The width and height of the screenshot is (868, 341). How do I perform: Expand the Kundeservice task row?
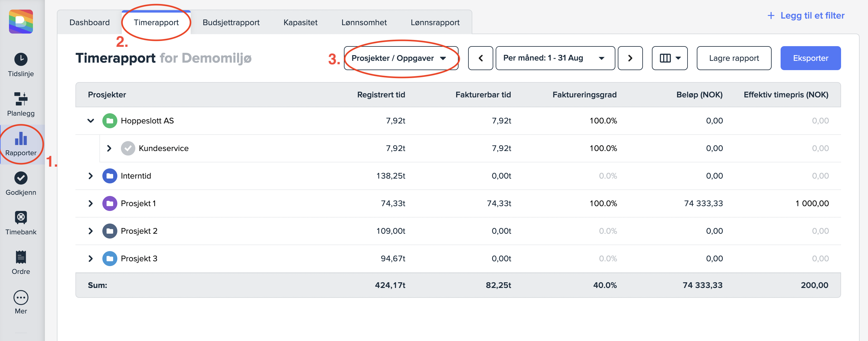click(x=109, y=148)
